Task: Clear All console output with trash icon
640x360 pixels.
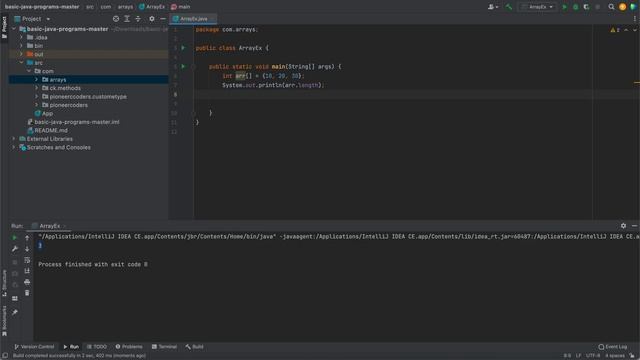Action: (x=27, y=293)
